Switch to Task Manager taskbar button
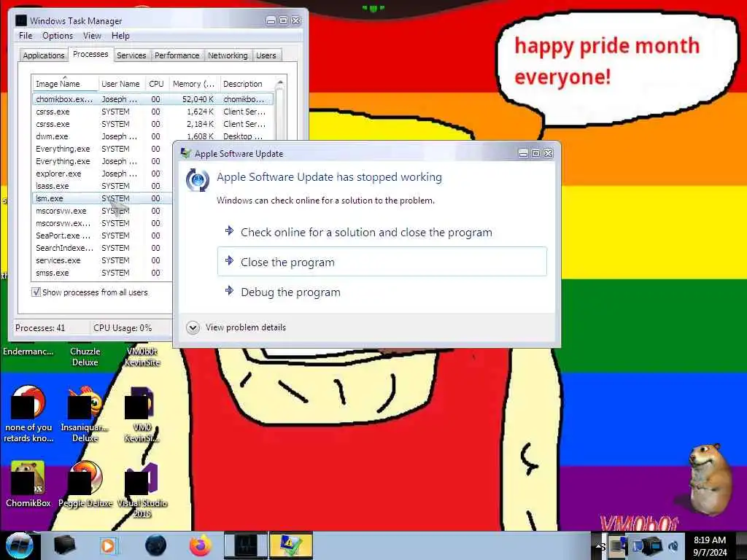The height and width of the screenshot is (560, 747). 246,545
